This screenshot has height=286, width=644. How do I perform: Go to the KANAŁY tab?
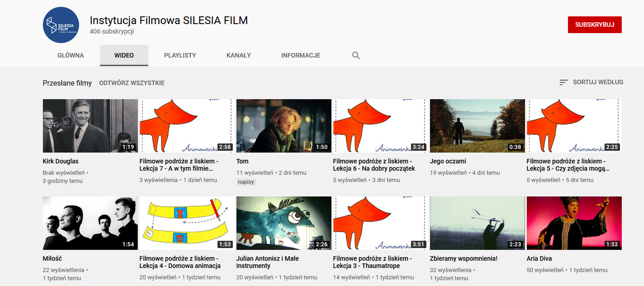(239, 55)
